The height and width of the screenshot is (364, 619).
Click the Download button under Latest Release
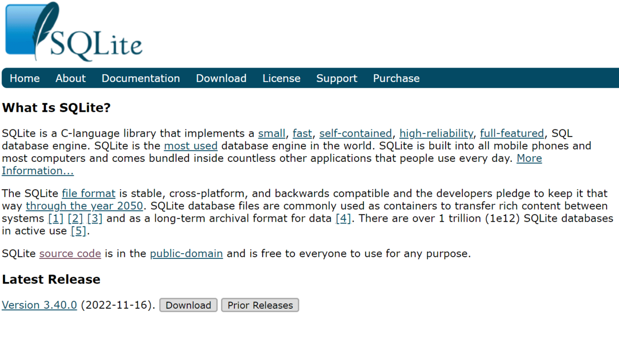188,305
